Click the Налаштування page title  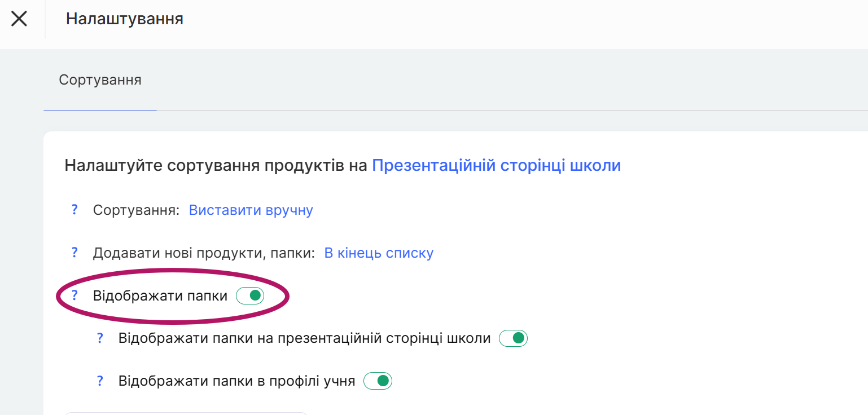tap(125, 19)
